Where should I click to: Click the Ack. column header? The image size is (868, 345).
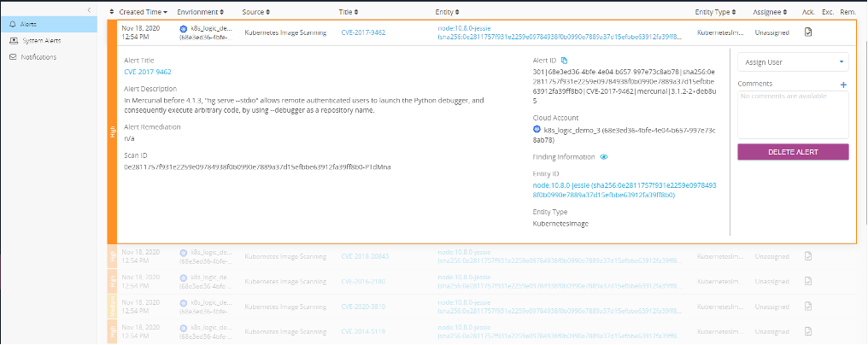(808, 12)
